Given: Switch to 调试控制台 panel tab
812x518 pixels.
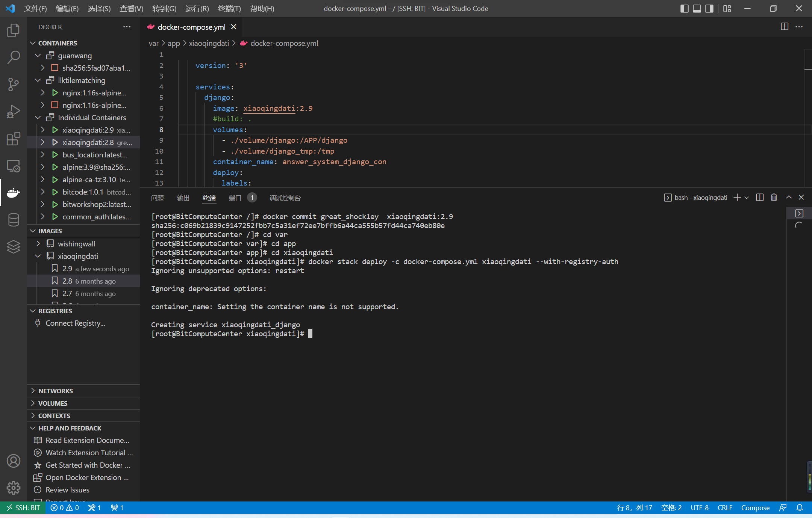Looking at the screenshot, I should [285, 198].
